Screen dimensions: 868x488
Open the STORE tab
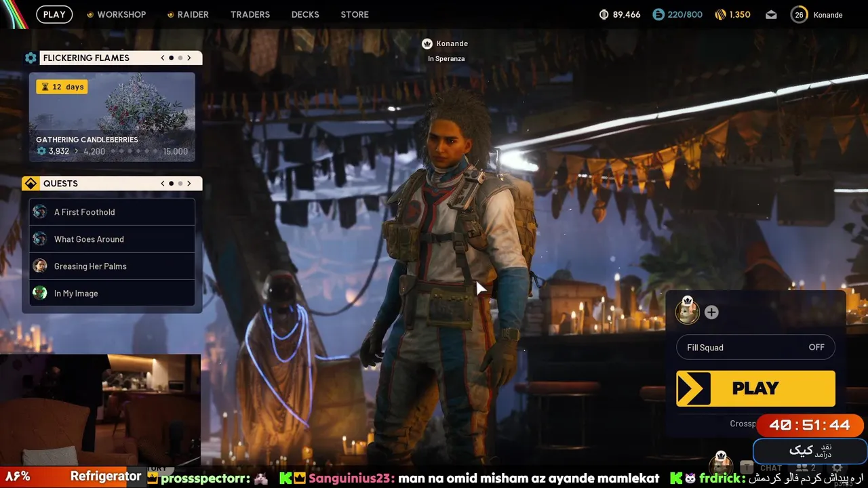click(x=355, y=14)
